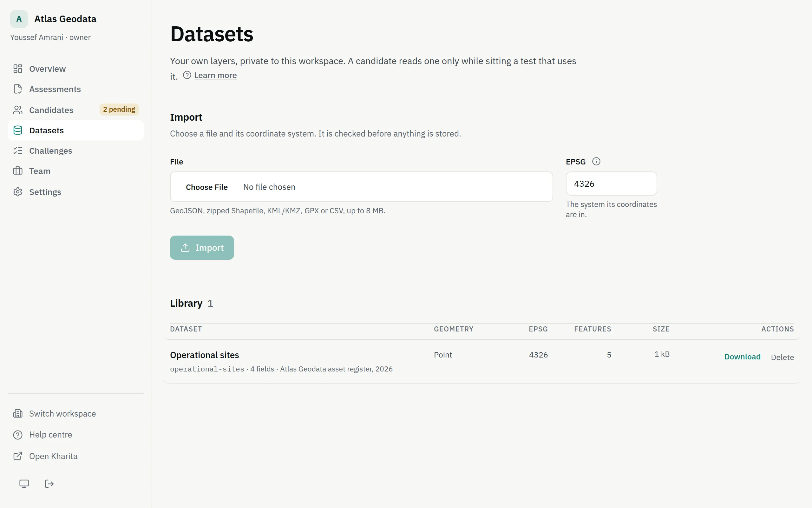The image size is (812, 508).
Task: Click the Youssef Amrani owner text
Action: coord(50,37)
